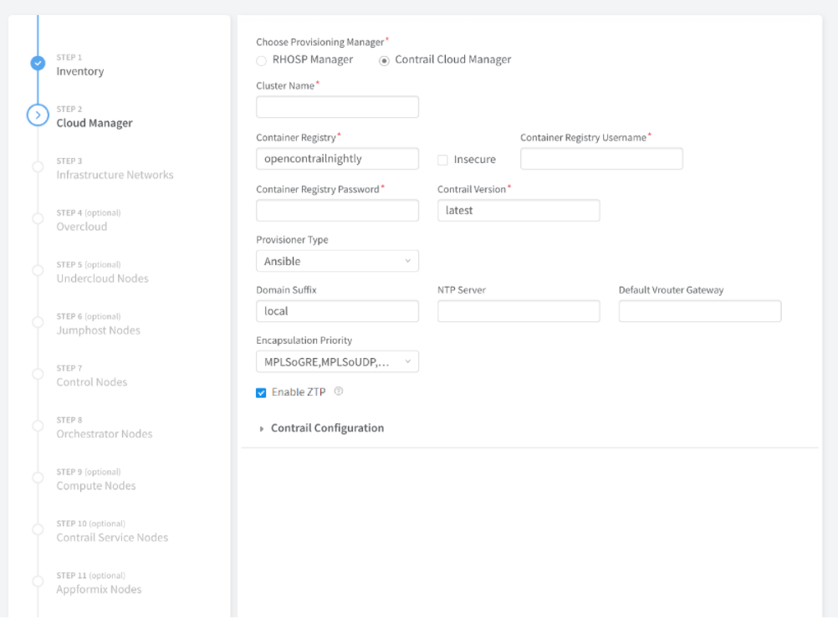Select the RHOSP Manager radio button

click(261, 60)
